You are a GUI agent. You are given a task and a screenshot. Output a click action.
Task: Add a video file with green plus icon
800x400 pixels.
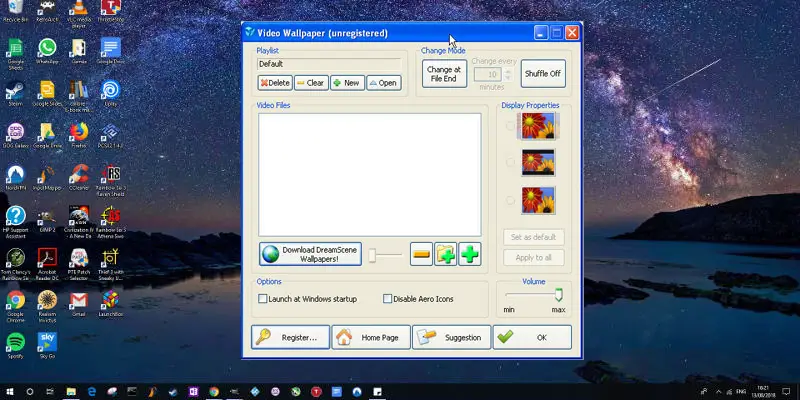tap(469, 254)
